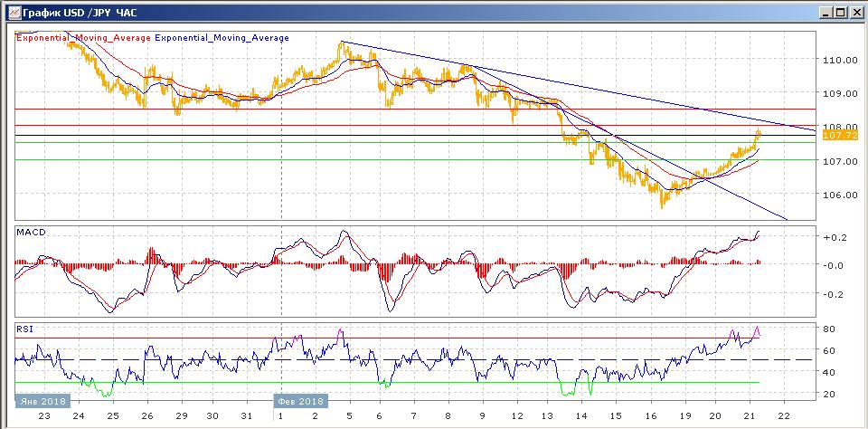Click the Янв 2018 month label
Image resolution: width=868 pixels, height=429 pixels.
[42, 401]
